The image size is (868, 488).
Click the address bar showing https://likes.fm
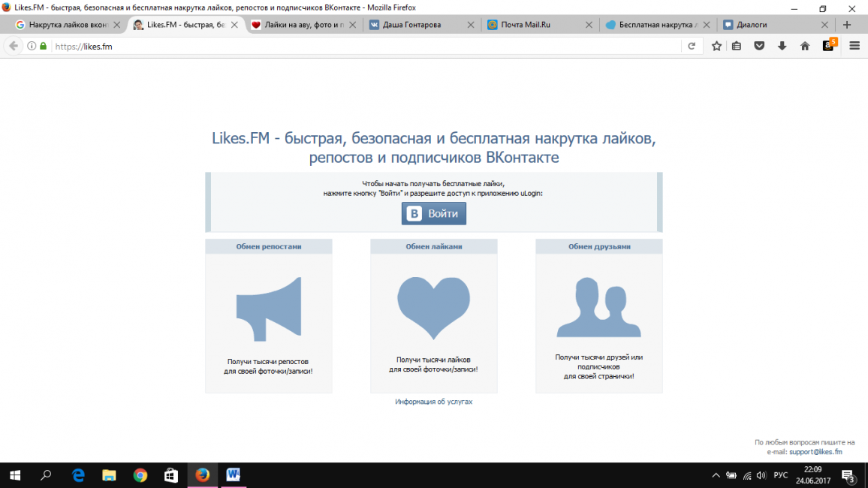(366, 47)
